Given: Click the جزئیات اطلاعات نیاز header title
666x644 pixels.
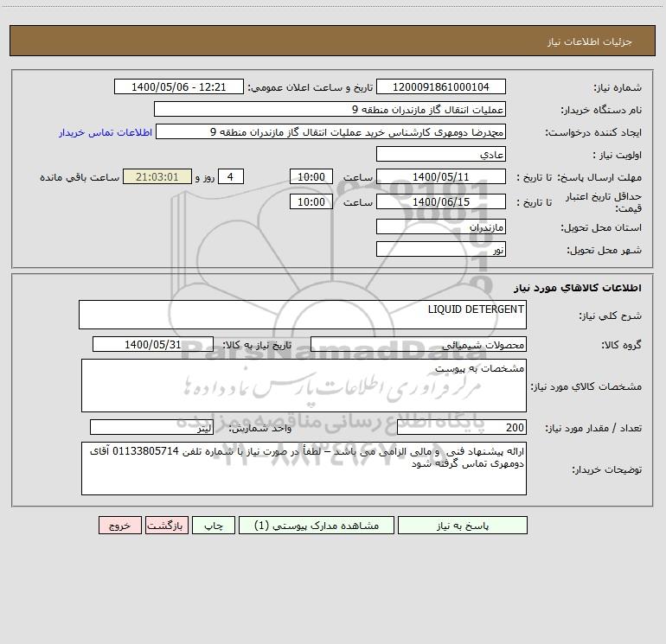Looking at the screenshot, I should pos(590,41).
